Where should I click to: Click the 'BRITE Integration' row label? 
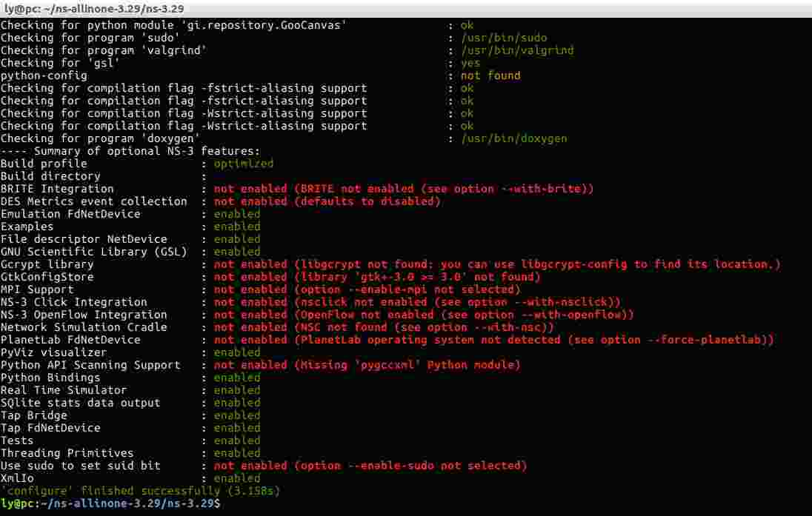[57, 189]
